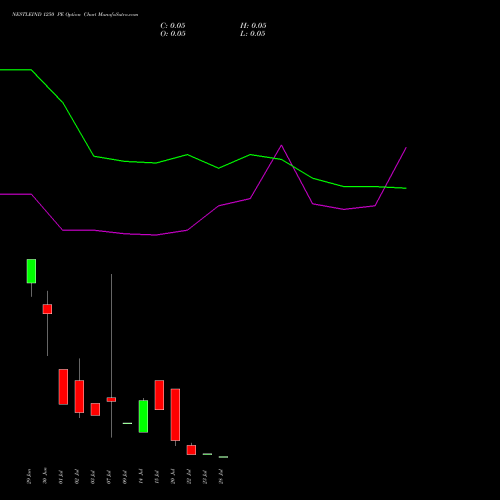The height and width of the screenshot is (500, 500).
Task: Select the 'C: 0.05' close value
Action: coord(173,26)
